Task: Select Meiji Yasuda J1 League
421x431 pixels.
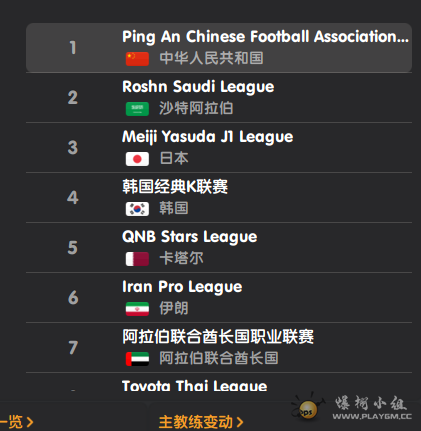Action: pyautogui.click(x=219, y=148)
